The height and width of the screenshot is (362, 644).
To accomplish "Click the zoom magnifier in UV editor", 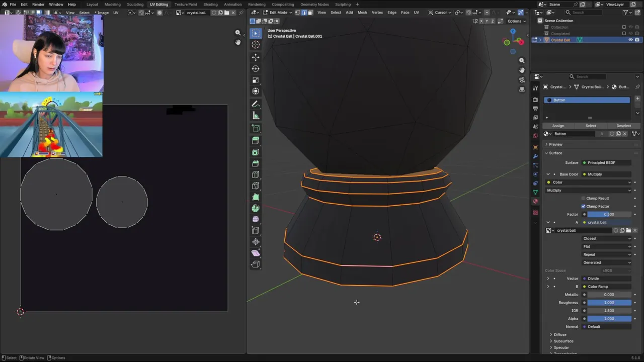I will [238, 33].
